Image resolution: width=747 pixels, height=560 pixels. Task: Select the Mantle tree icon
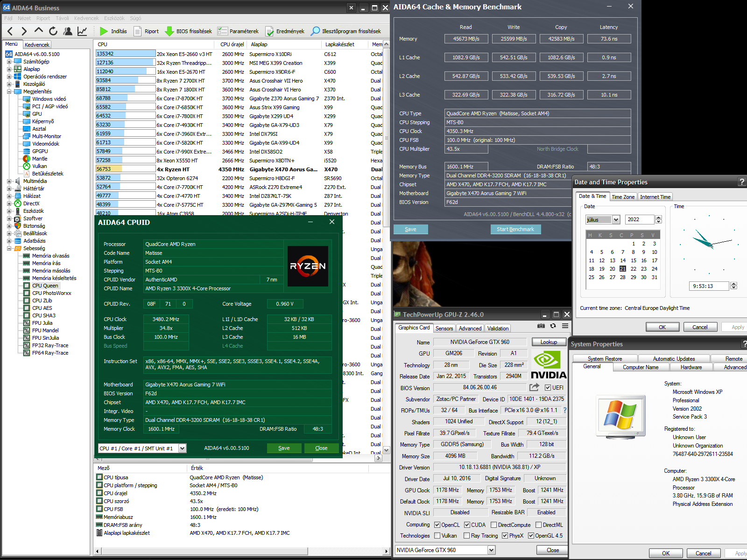coord(27,159)
